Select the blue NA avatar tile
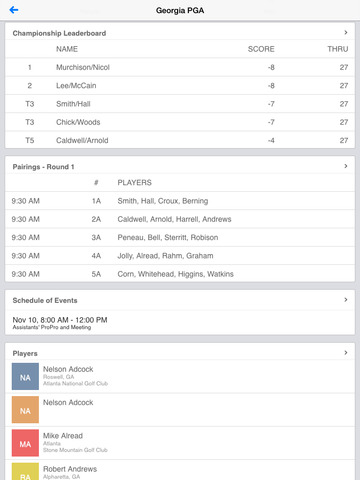 25,376
